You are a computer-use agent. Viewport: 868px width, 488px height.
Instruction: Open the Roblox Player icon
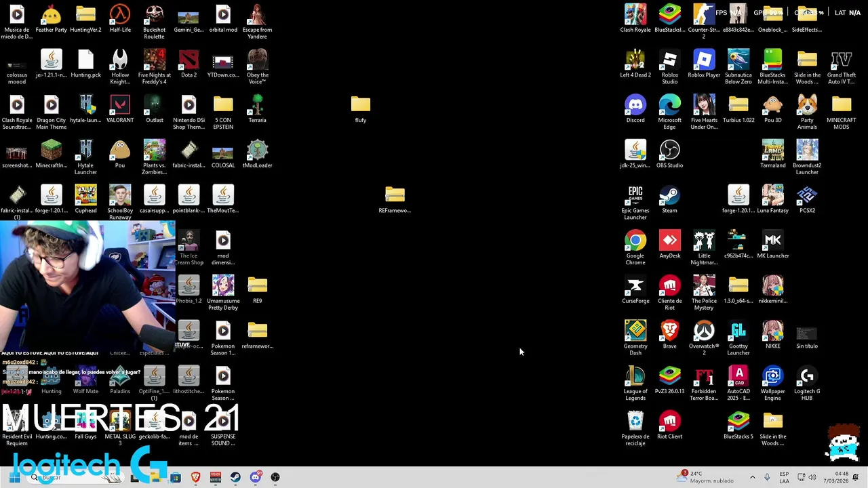[x=704, y=64]
